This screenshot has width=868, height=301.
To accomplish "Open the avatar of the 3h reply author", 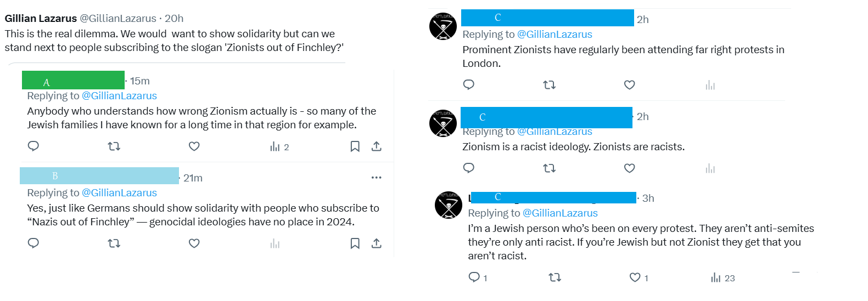I will [449, 205].
